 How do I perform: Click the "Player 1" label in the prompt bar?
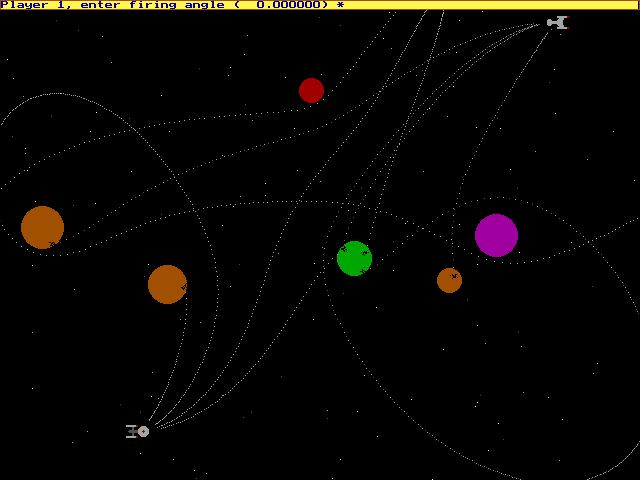tap(30, 5)
